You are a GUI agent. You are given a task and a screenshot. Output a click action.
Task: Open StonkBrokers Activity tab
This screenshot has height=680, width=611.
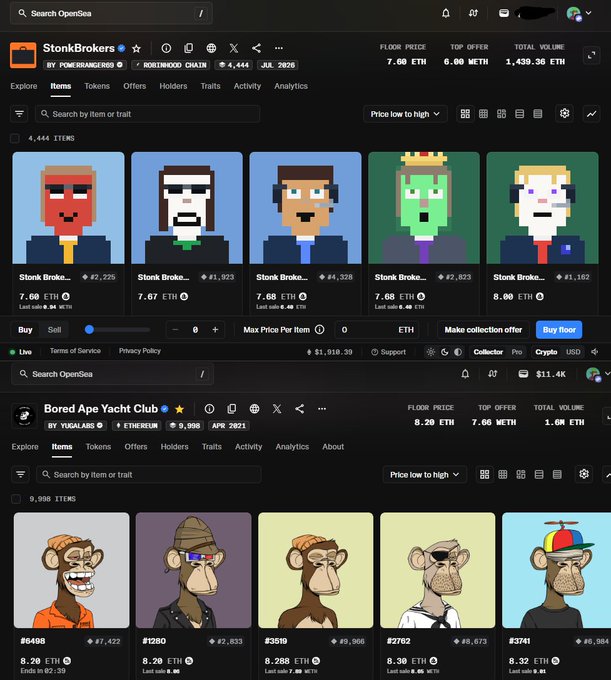(247, 86)
